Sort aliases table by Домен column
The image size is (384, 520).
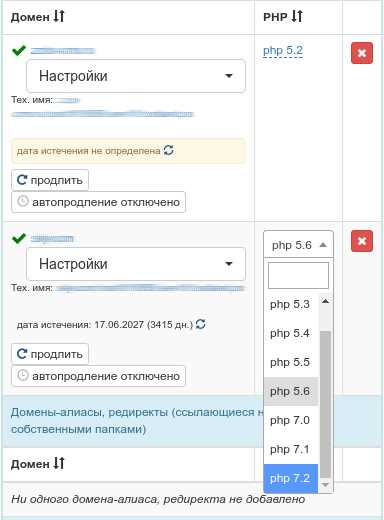pyautogui.click(x=38, y=464)
